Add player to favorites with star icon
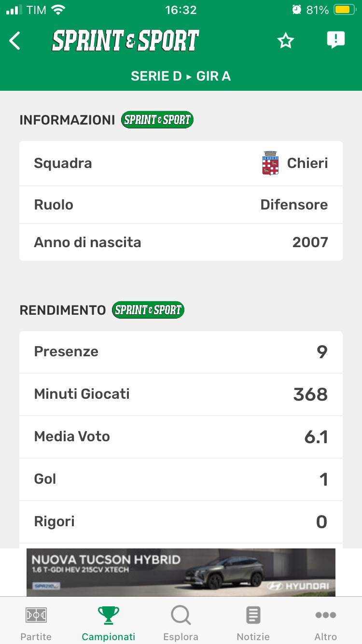 tap(286, 41)
